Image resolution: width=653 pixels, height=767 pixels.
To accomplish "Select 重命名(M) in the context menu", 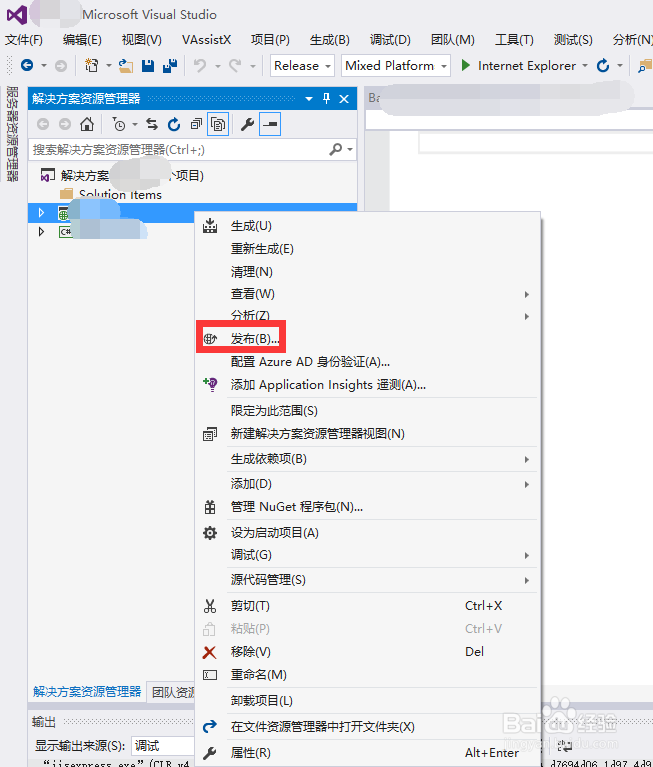I will click(x=368, y=675).
